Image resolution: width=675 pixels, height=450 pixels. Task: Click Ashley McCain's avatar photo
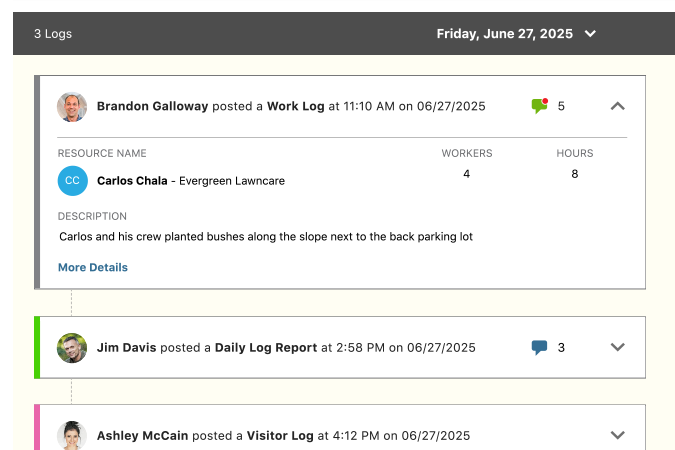pos(72,435)
